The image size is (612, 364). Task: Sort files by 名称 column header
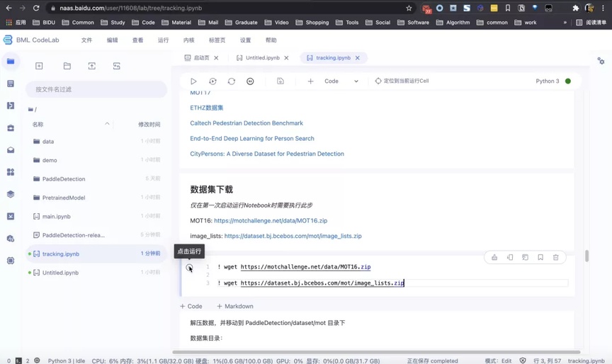(x=38, y=124)
